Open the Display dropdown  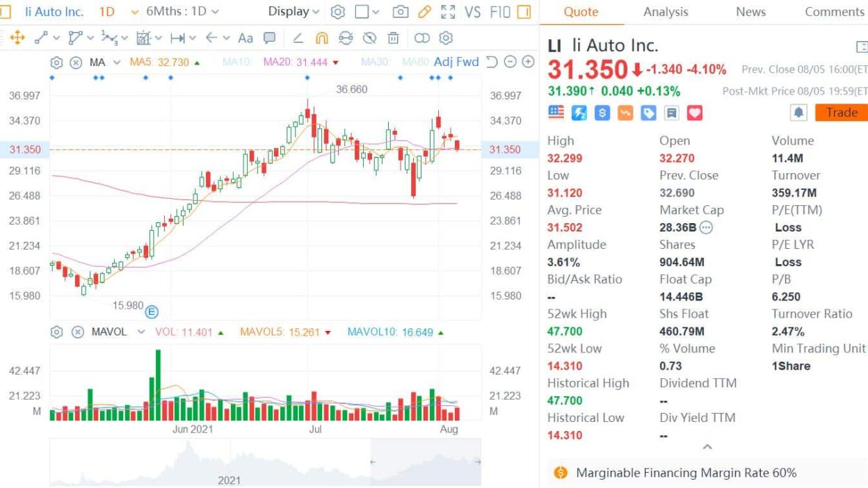point(294,12)
